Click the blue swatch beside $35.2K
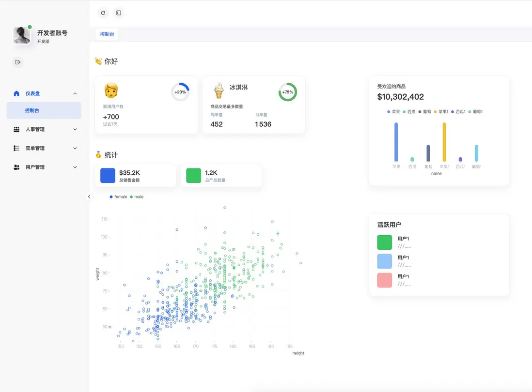This screenshot has height=392, width=532. (108, 176)
